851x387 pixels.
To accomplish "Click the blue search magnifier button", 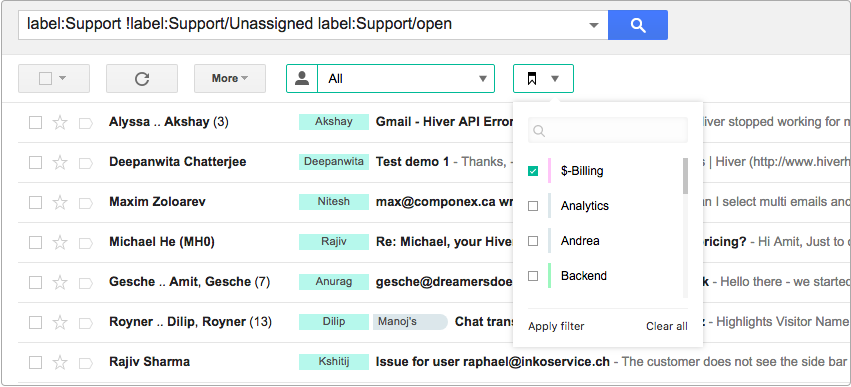I will (x=638, y=25).
